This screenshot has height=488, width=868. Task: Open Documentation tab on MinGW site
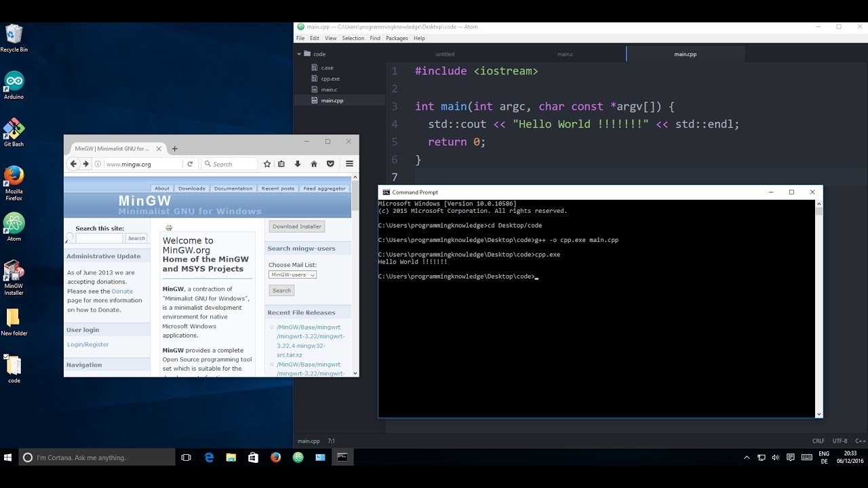233,188
